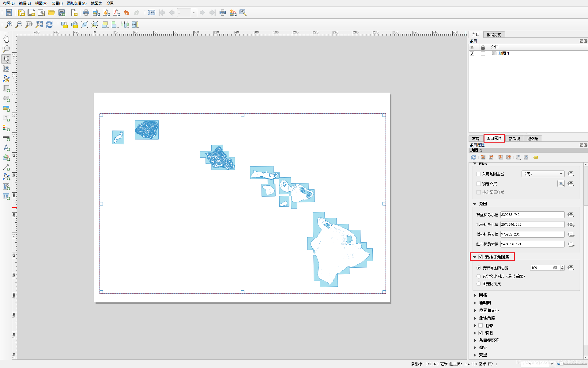The height and width of the screenshot is (368, 588).
Task: Open the 采用地图主题 dropdown showing (无)
Action: click(x=543, y=174)
